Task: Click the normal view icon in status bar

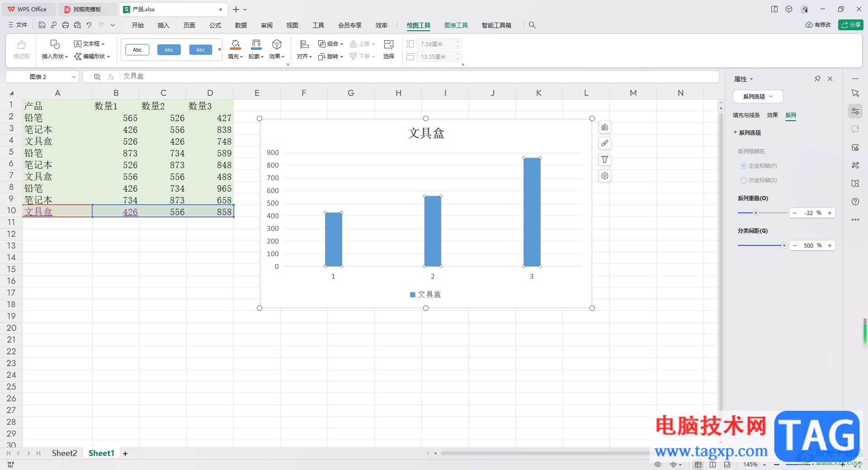Action: (x=698, y=465)
